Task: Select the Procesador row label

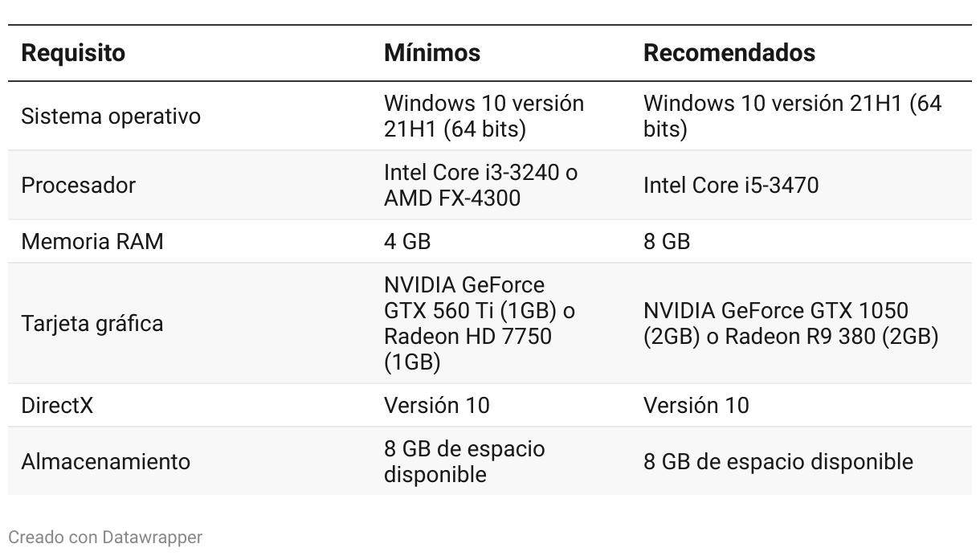Action: coord(78,186)
